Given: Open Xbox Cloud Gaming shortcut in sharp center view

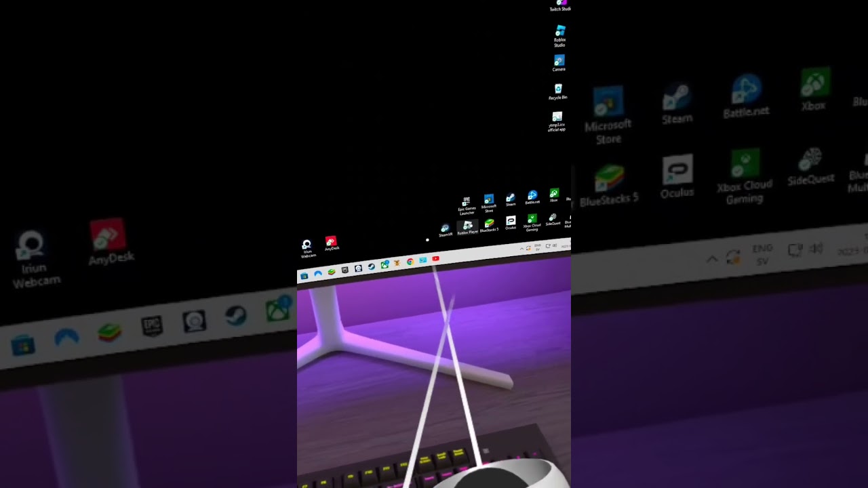Looking at the screenshot, I should 532,222.
